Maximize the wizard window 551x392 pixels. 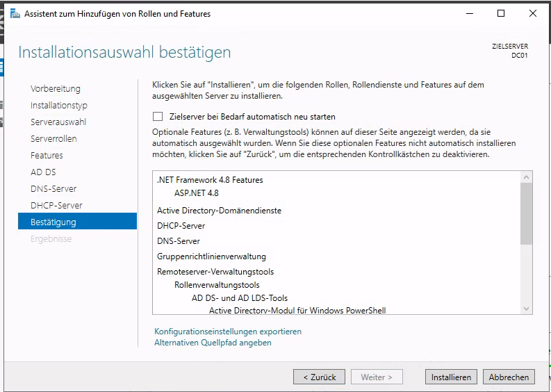(x=501, y=13)
